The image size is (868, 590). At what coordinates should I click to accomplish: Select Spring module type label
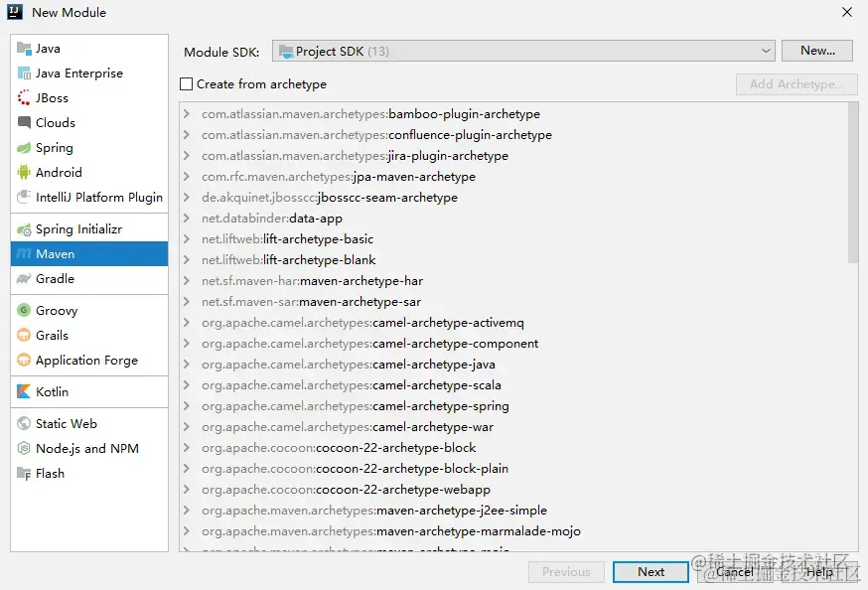pos(55,148)
